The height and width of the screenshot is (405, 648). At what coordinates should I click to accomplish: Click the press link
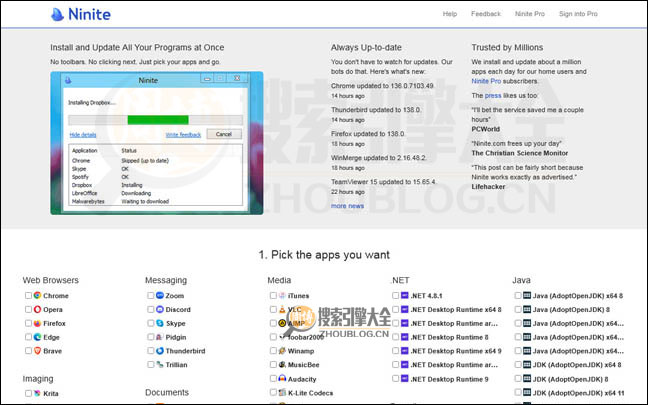493,95
